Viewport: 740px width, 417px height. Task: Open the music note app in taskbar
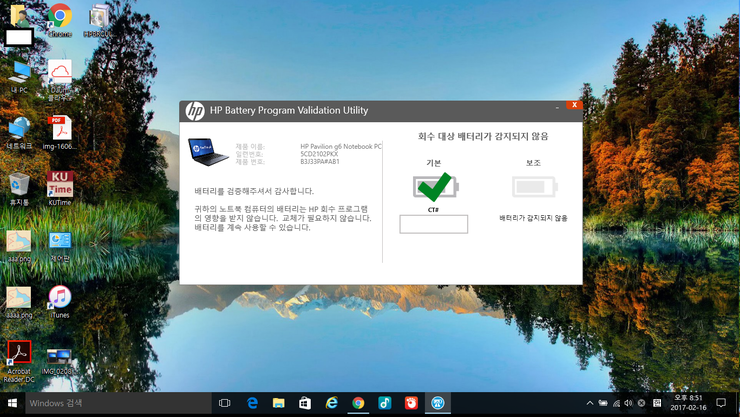click(x=385, y=403)
